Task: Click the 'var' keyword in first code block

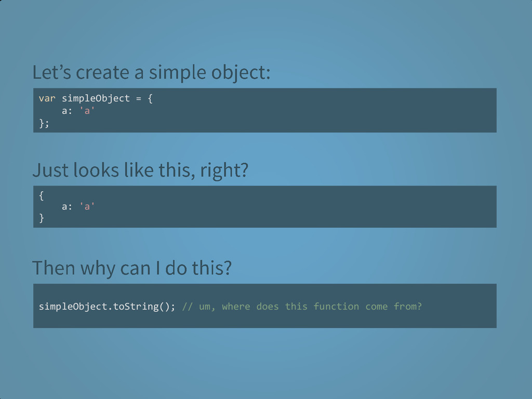Action: [x=47, y=98]
